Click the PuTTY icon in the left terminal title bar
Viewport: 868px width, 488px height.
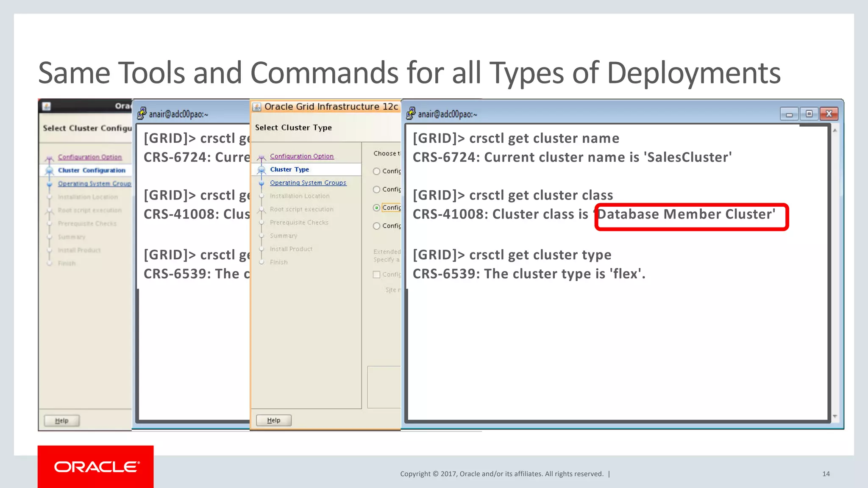pos(142,113)
